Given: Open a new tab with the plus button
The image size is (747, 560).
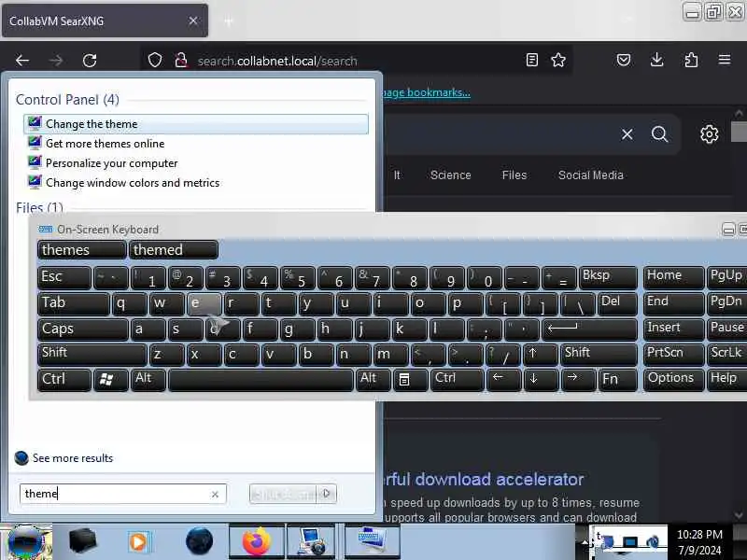Looking at the screenshot, I should pyautogui.click(x=229, y=21).
